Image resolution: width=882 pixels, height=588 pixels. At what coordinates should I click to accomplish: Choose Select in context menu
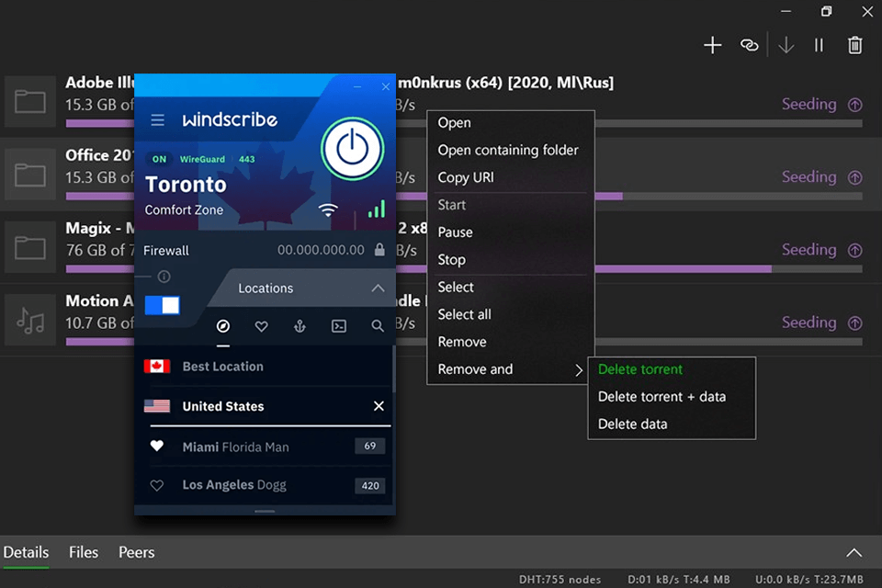tap(511, 287)
